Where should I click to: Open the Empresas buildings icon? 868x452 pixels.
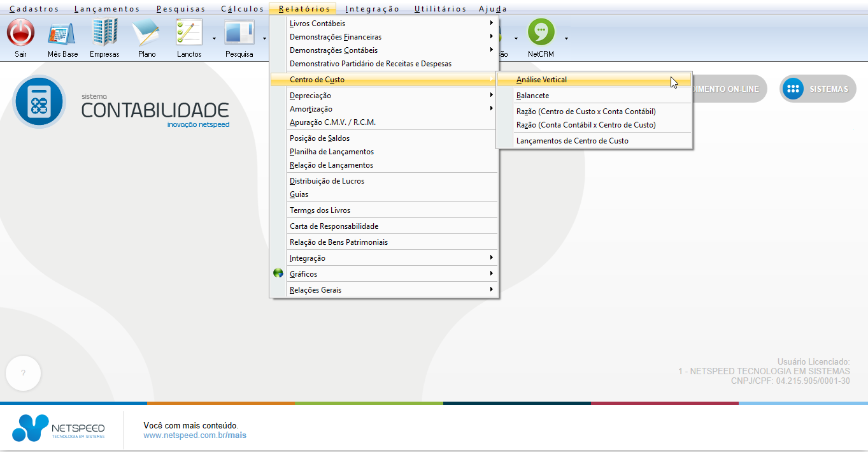pyautogui.click(x=104, y=32)
